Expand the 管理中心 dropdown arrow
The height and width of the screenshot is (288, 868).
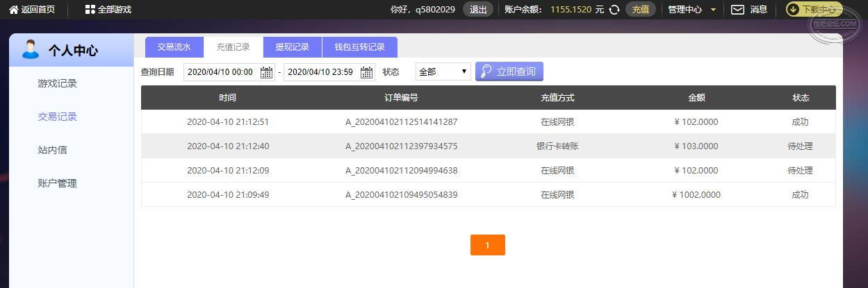[x=713, y=10]
